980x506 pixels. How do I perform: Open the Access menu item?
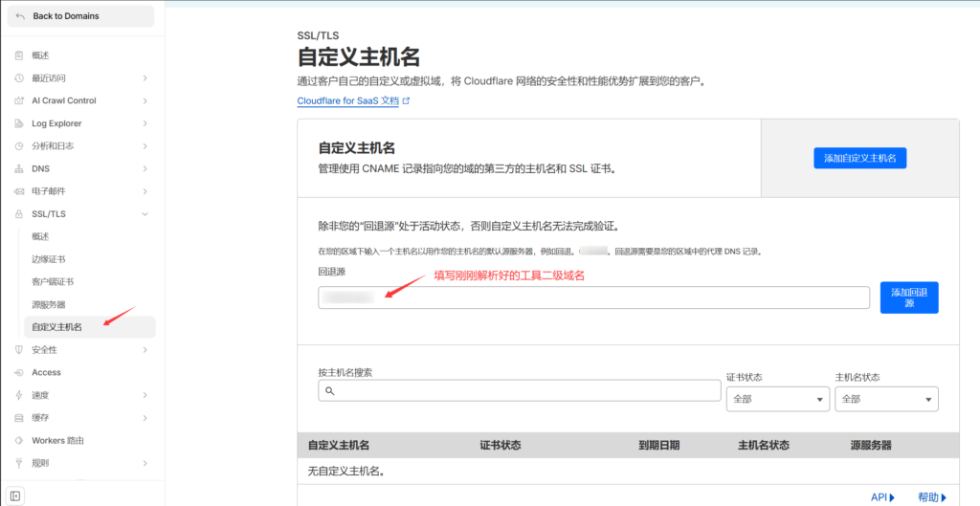46,372
